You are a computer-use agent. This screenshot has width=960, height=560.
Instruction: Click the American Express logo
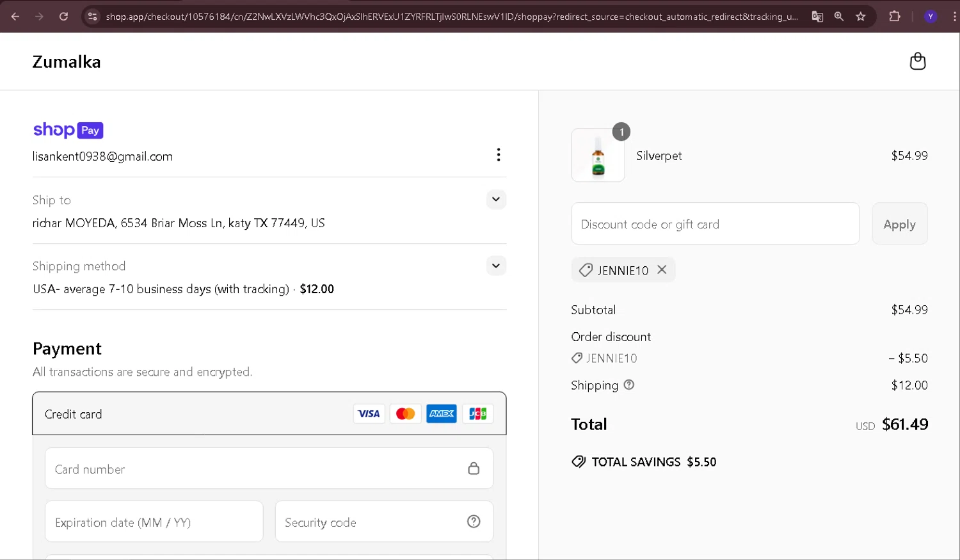coord(442,414)
